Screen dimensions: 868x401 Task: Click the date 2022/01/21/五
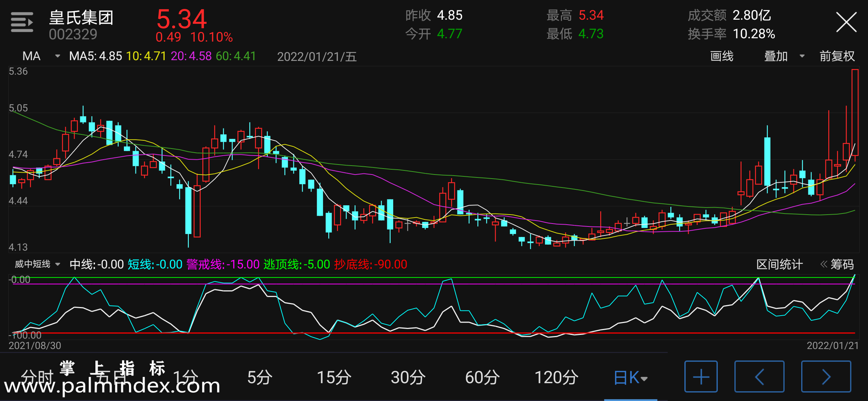[317, 56]
